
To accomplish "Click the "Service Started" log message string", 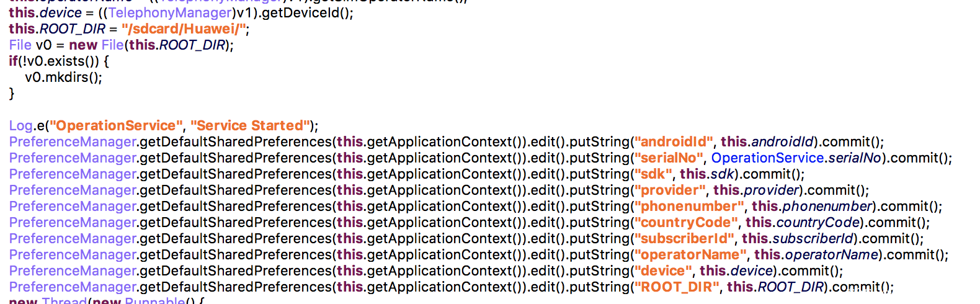I will (251, 126).
